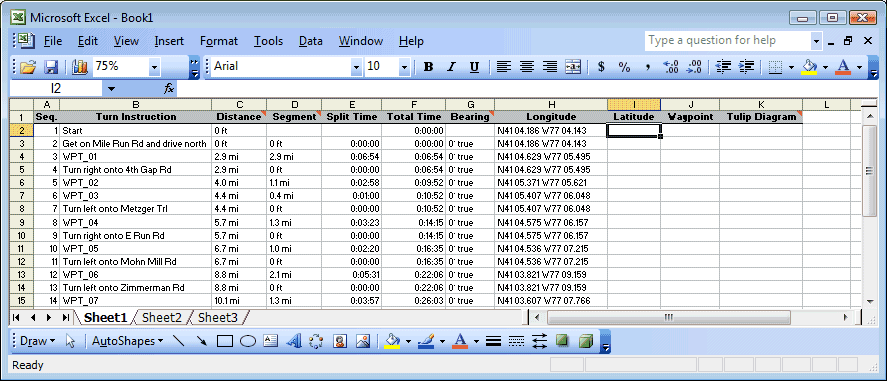Apply Underline formatting
887x381 pixels.
(474, 67)
